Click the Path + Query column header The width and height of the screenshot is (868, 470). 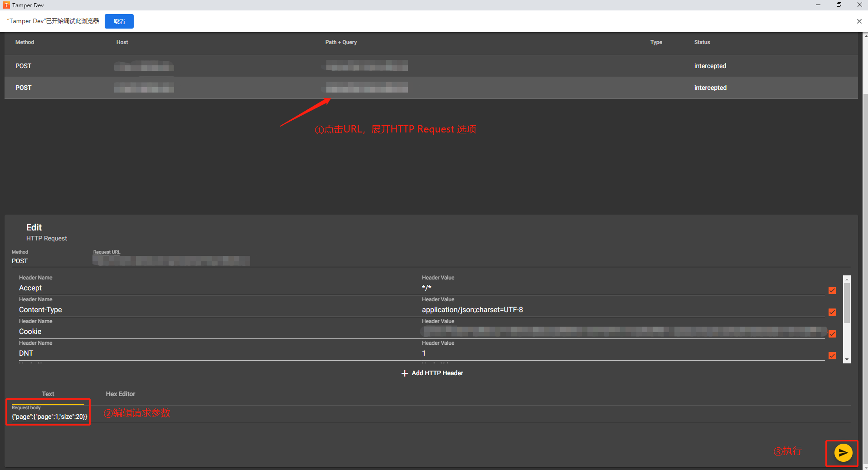point(341,42)
